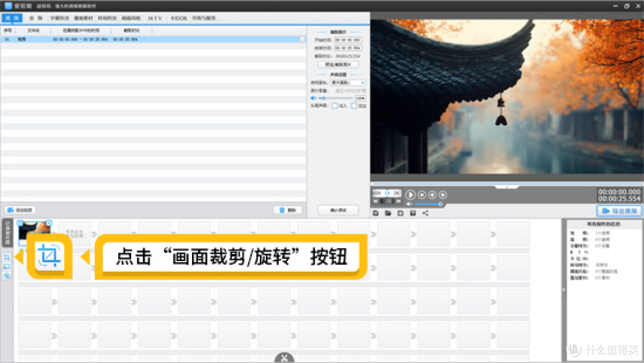Step back one frame in preview
The image size is (644, 363).
coord(432,195)
